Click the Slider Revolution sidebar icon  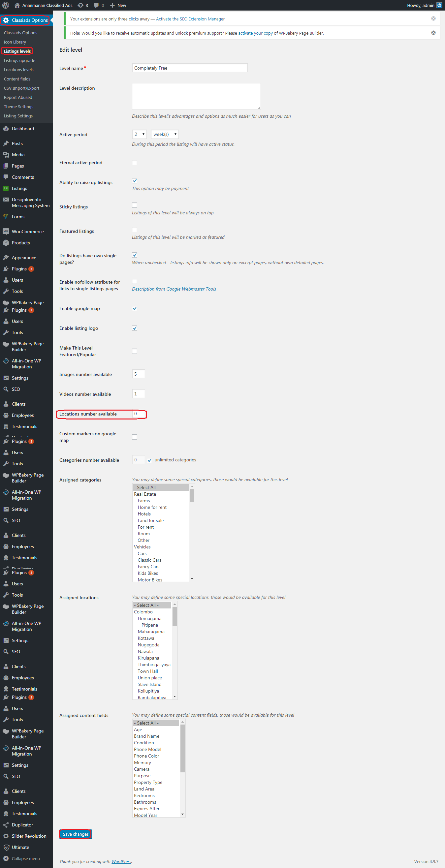pos(6,836)
